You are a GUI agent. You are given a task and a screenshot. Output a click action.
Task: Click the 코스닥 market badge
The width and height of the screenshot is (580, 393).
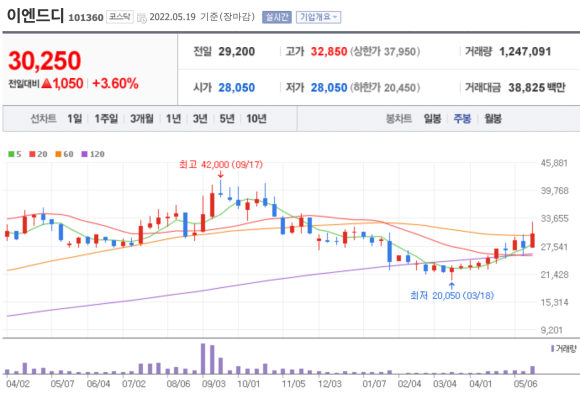[x=120, y=17]
